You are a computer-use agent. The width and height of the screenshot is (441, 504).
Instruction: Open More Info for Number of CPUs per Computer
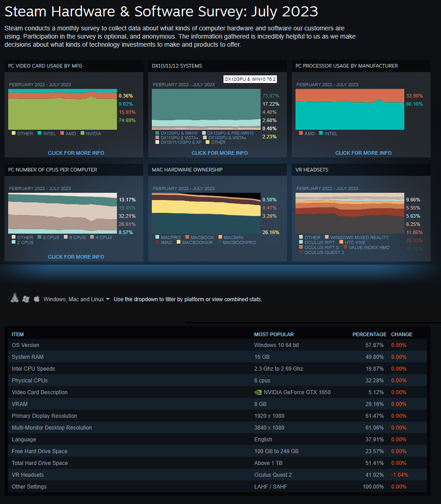76,257
